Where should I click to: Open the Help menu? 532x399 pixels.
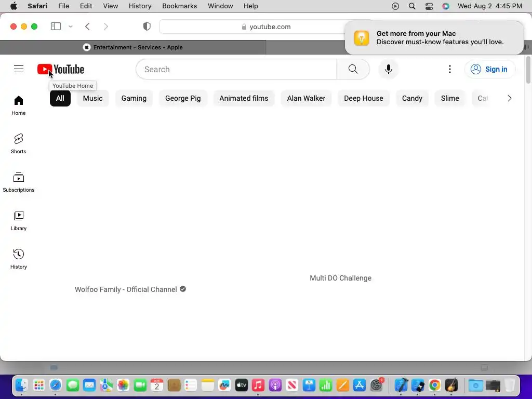pyautogui.click(x=251, y=6)
